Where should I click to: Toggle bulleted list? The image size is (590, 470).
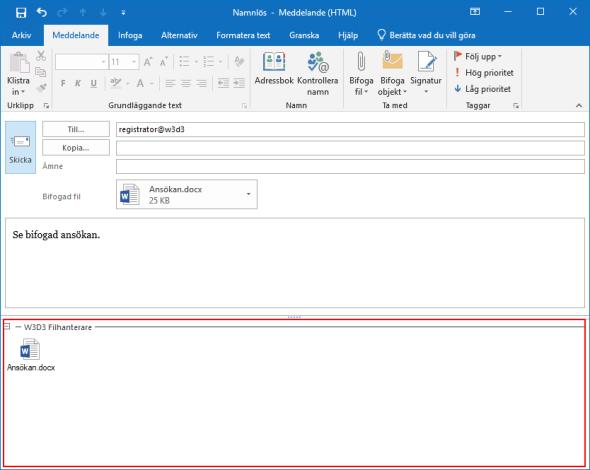click(184, 61)
